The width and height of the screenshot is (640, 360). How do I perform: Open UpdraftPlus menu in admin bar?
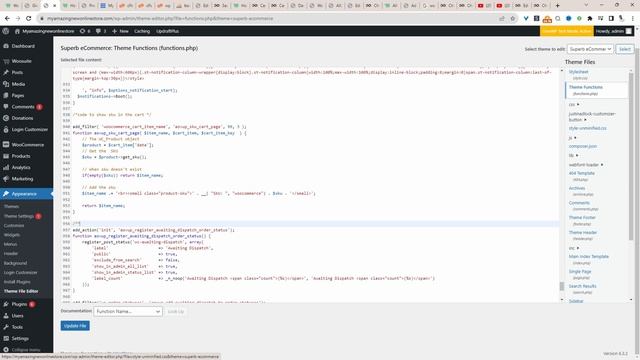click(167, 31)
